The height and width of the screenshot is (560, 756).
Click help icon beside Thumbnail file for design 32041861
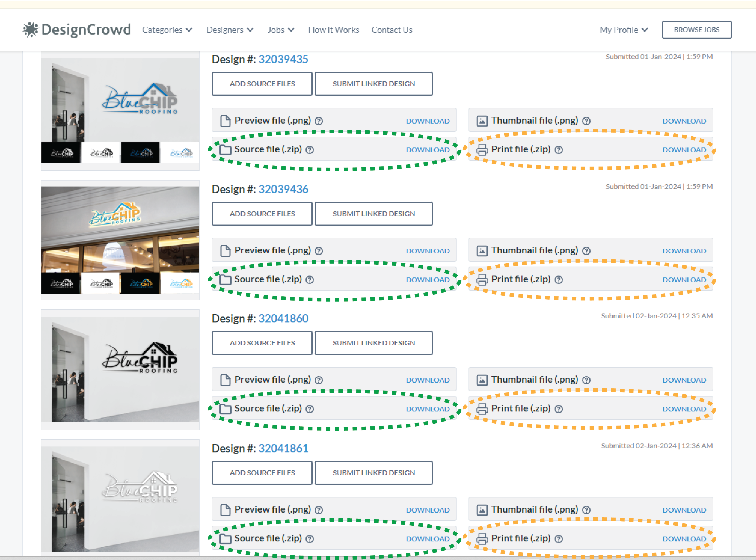pyautogui.click(x=586, y=510)
